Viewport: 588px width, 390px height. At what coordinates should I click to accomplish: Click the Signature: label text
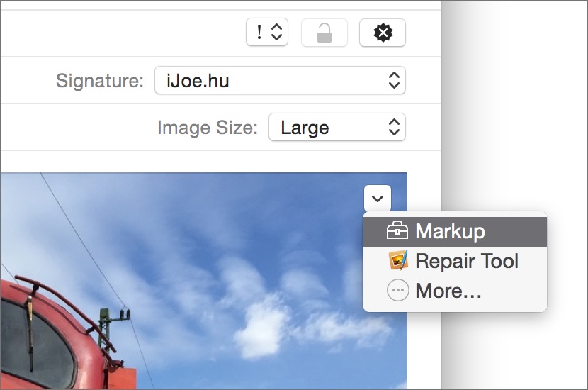tap(100, 80)
